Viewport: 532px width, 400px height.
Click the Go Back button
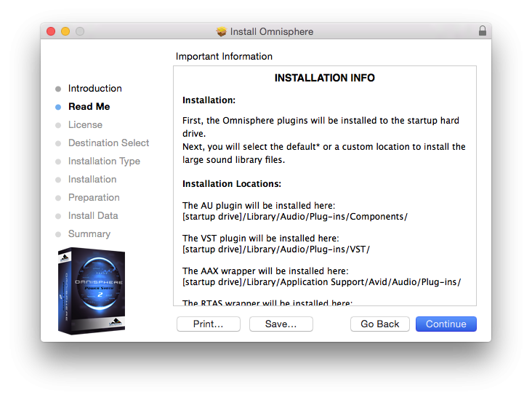pos(379,324)
